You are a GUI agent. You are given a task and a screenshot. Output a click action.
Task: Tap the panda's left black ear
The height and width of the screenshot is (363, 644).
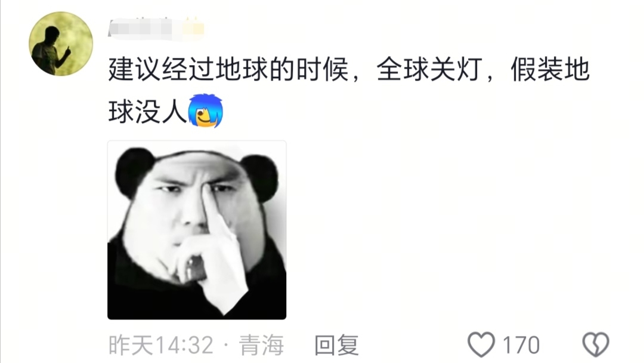tap(134, 172)
